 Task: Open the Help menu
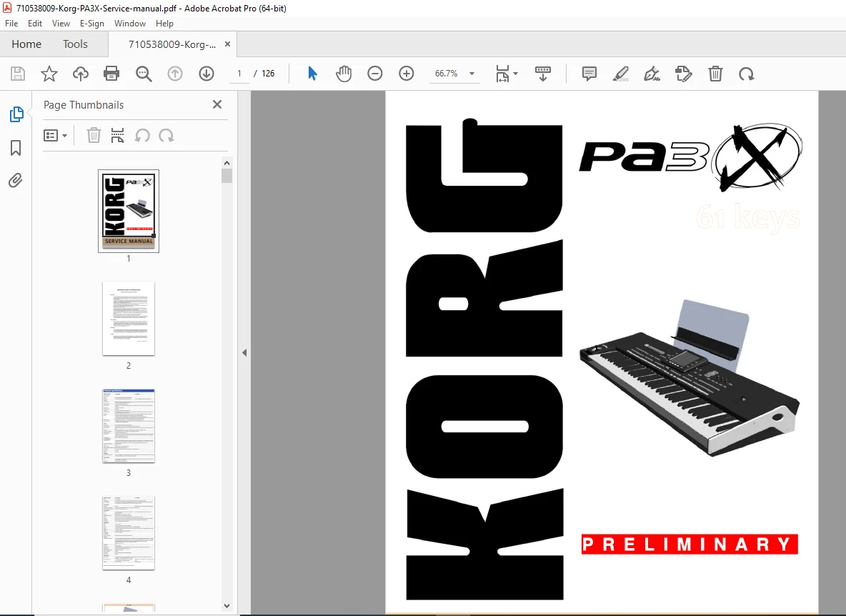164,23
